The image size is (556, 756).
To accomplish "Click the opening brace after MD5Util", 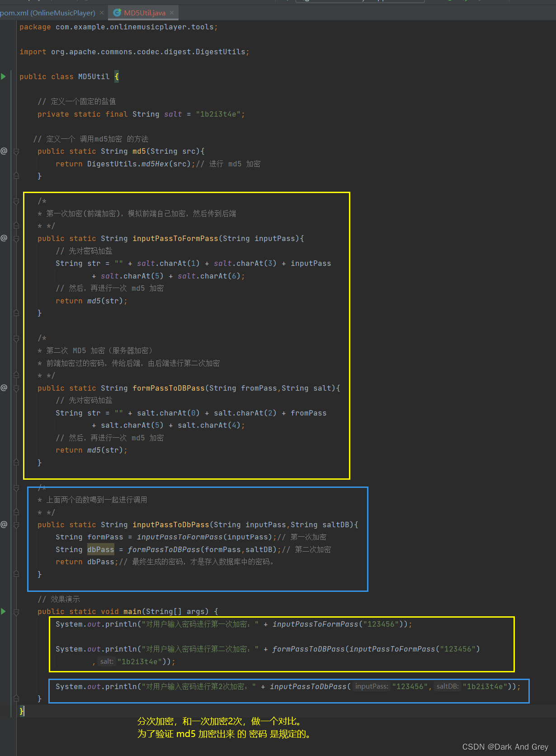I will tap(117, 77).
